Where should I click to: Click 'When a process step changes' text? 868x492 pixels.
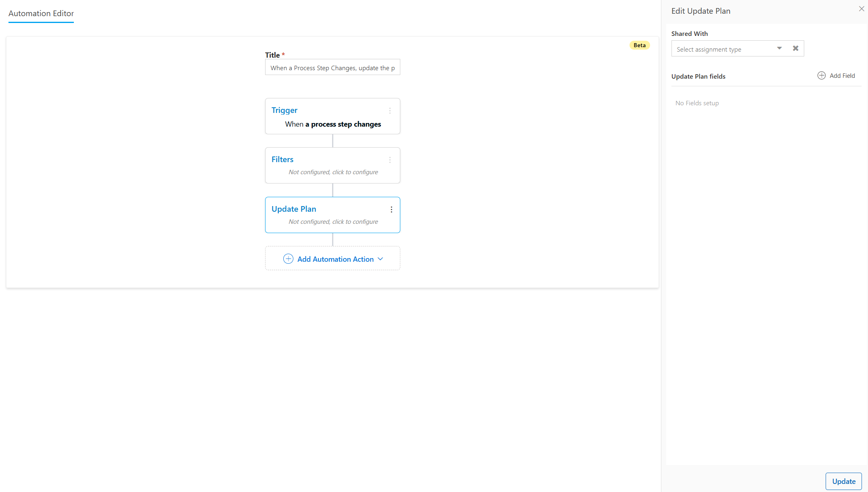333,124
